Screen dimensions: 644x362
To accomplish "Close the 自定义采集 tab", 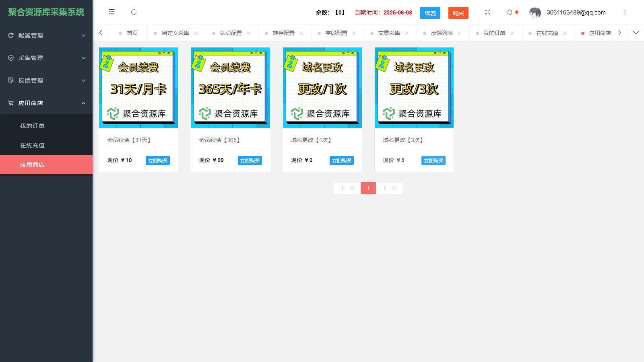I will tap(196, 33).
